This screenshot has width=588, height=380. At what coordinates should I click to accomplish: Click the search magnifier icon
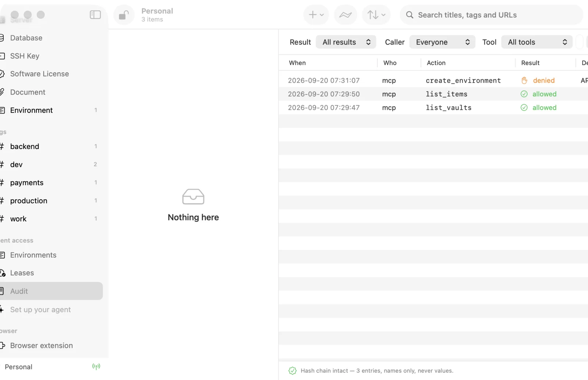coord(409,15)
